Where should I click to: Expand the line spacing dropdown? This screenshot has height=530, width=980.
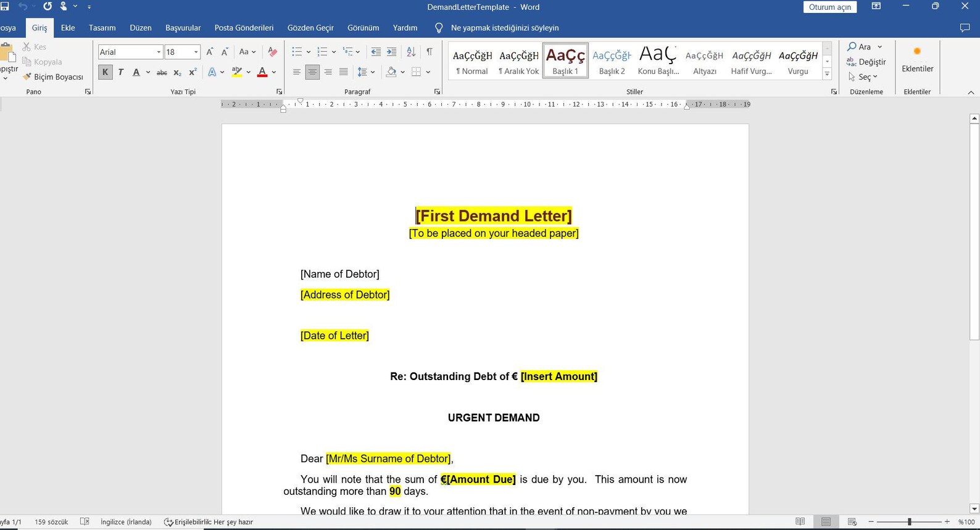tap(373, 72)
